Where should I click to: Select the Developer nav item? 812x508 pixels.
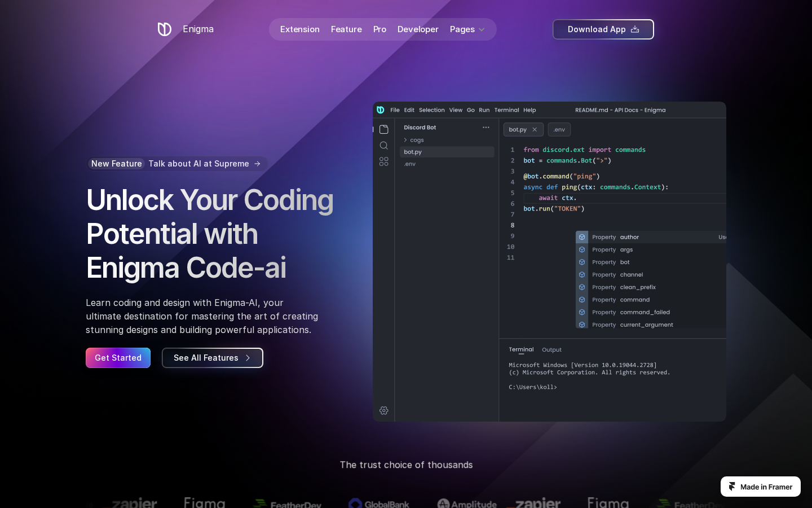point(418,29)
